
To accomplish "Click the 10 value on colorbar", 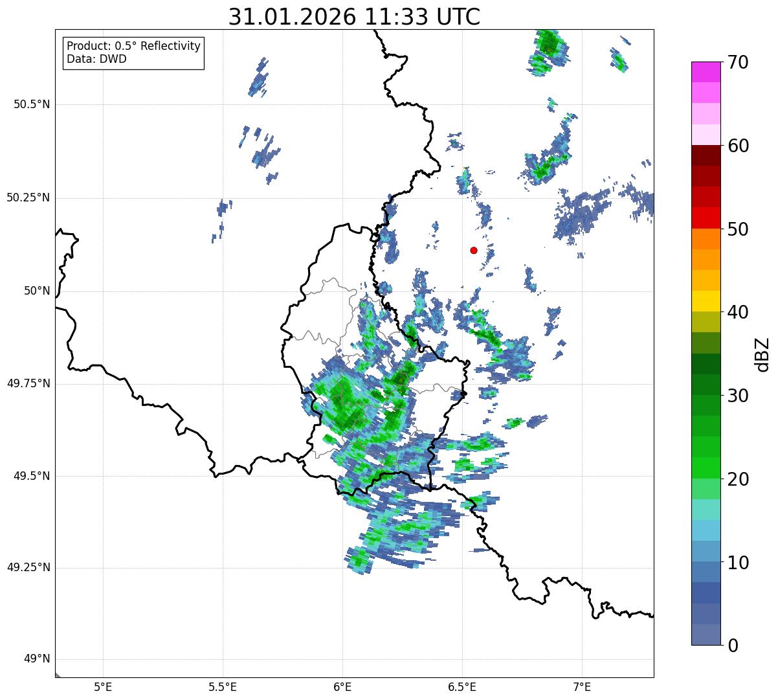I will [740, 562].
